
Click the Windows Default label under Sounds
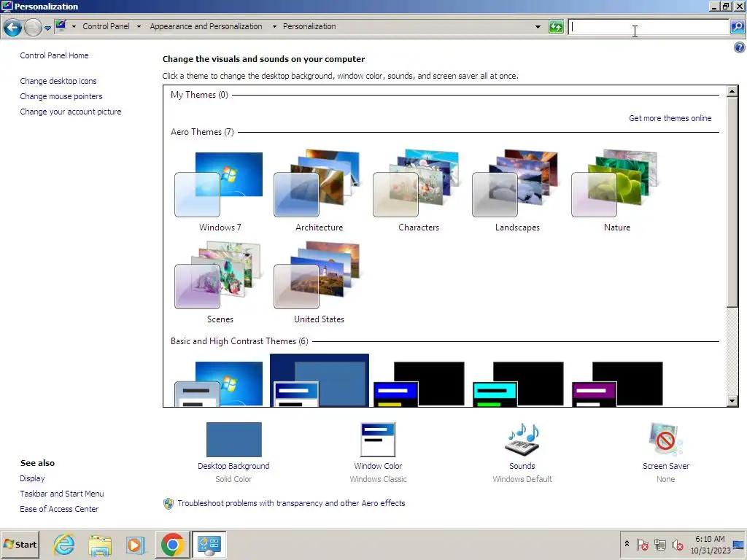pyautogui.click(x=522, y=479)
